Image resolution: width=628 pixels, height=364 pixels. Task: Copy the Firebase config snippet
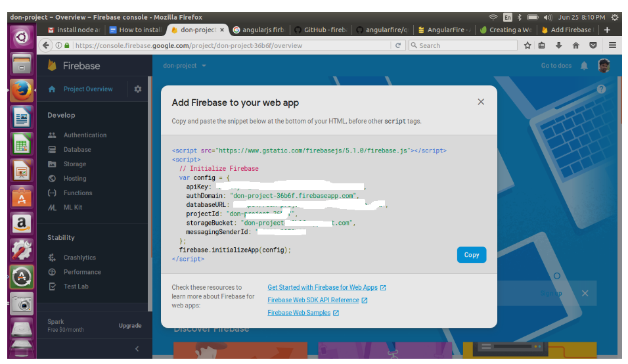click(472, 255)
